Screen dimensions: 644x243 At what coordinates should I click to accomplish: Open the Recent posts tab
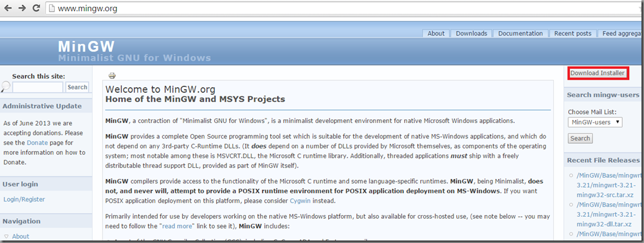pos(573,34)
